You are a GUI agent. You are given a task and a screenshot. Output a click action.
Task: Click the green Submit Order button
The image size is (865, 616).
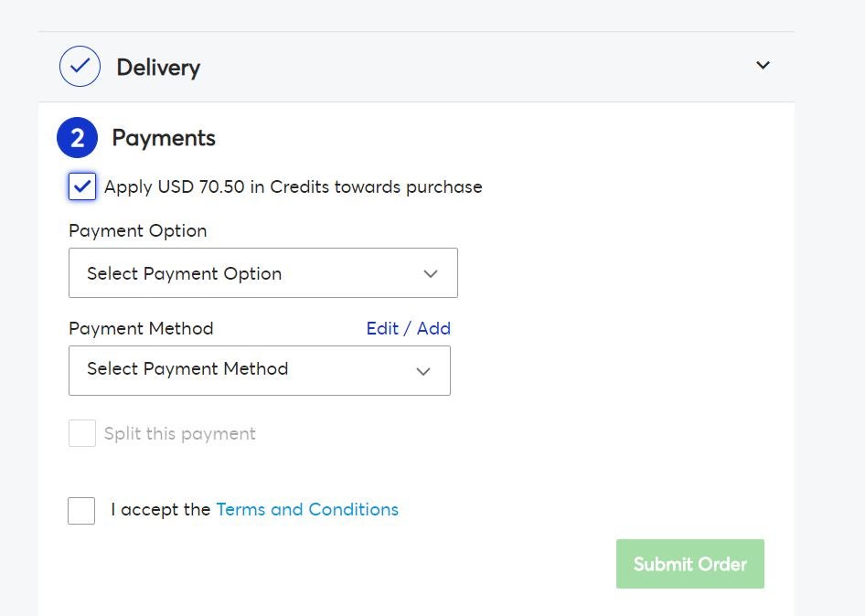pyautogui.click(x=690, y=564)
